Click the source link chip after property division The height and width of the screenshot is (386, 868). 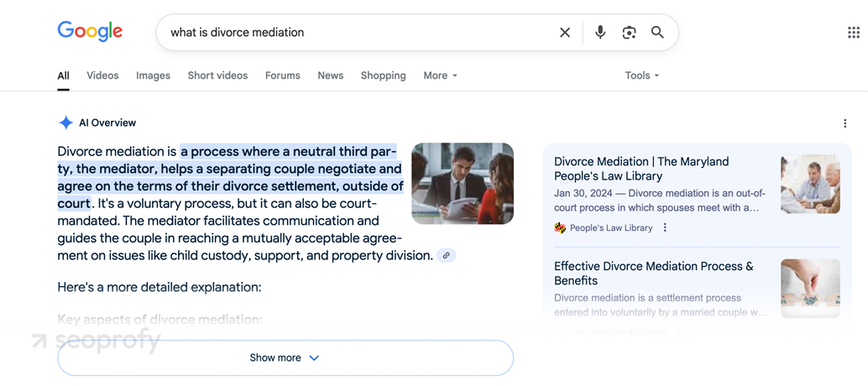tap(447, 255)
